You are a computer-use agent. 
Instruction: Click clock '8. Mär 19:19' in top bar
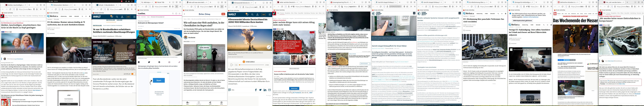click(x=53, y=1)
